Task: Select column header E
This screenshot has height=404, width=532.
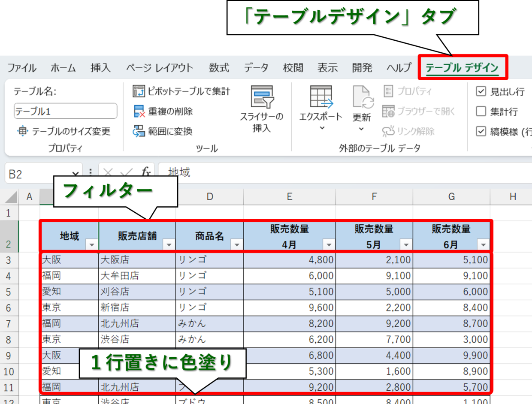Action: click(x=290, y=197)
